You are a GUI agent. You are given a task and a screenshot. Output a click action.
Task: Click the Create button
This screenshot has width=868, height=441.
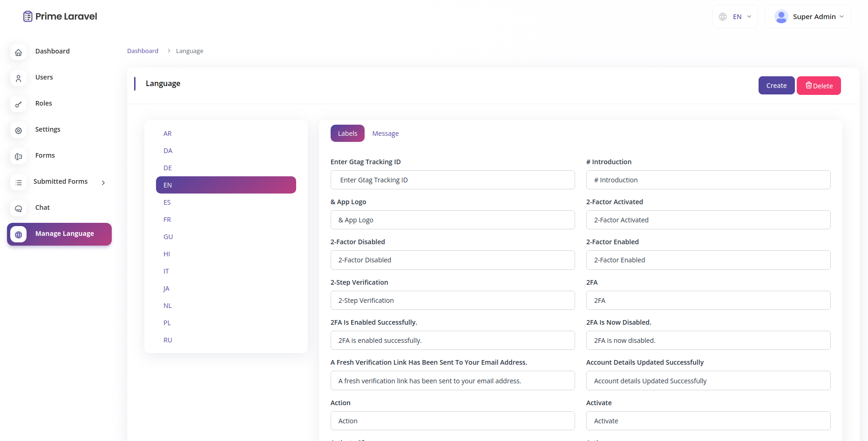coord(776,85)
